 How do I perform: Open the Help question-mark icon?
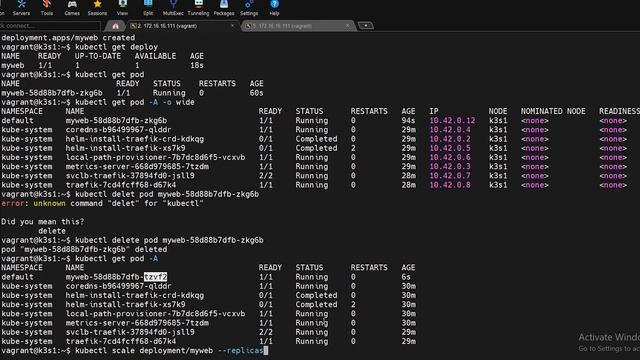pyautogui.click(x=274, y=7)
